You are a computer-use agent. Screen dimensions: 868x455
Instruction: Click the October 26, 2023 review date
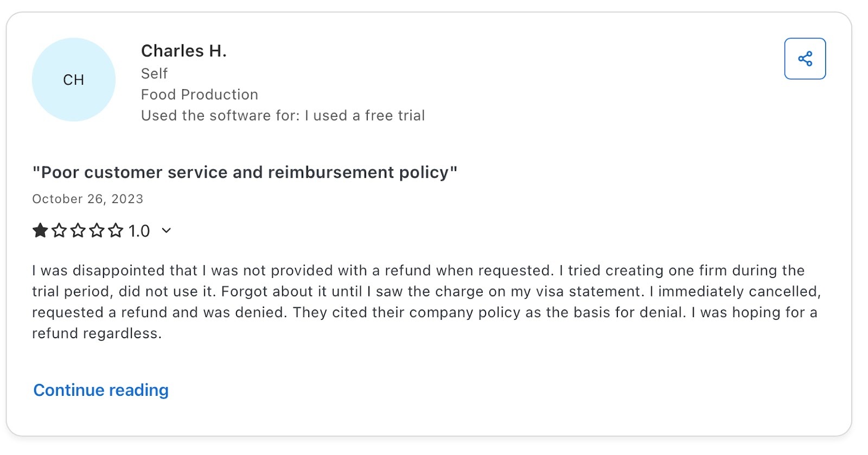[x=87, y=199]
